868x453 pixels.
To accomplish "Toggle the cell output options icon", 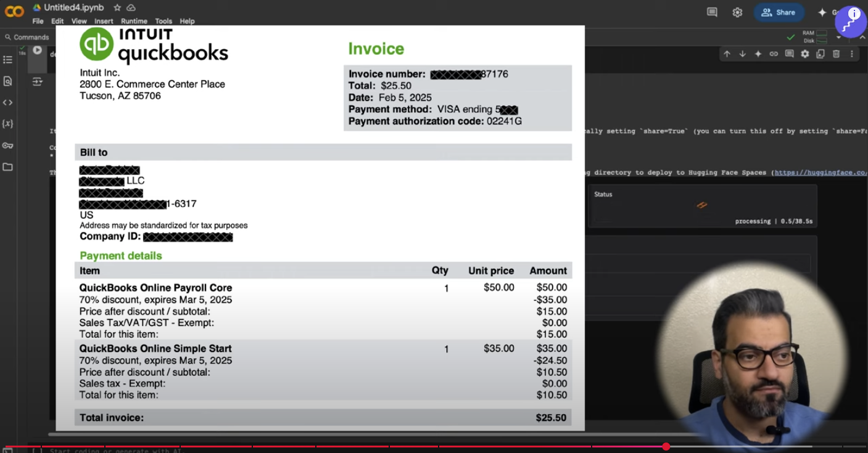I will click(38, 81).
